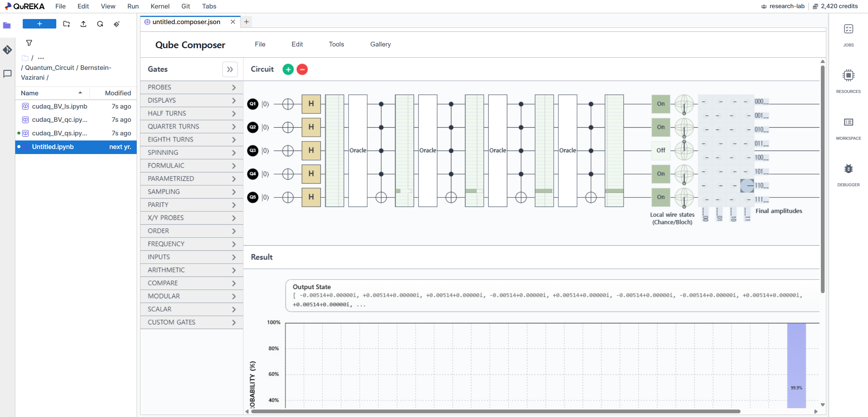Click the upload files icon

click(x=83, y=24)
